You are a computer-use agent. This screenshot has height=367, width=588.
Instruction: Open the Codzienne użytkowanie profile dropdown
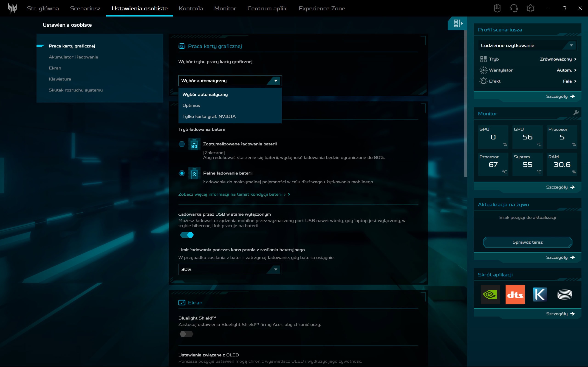point(527,45)
